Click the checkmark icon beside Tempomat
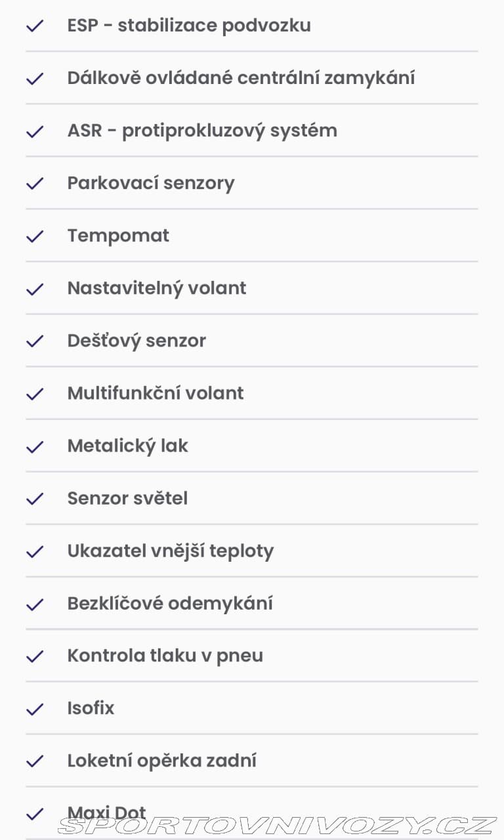 pos(35,236)
